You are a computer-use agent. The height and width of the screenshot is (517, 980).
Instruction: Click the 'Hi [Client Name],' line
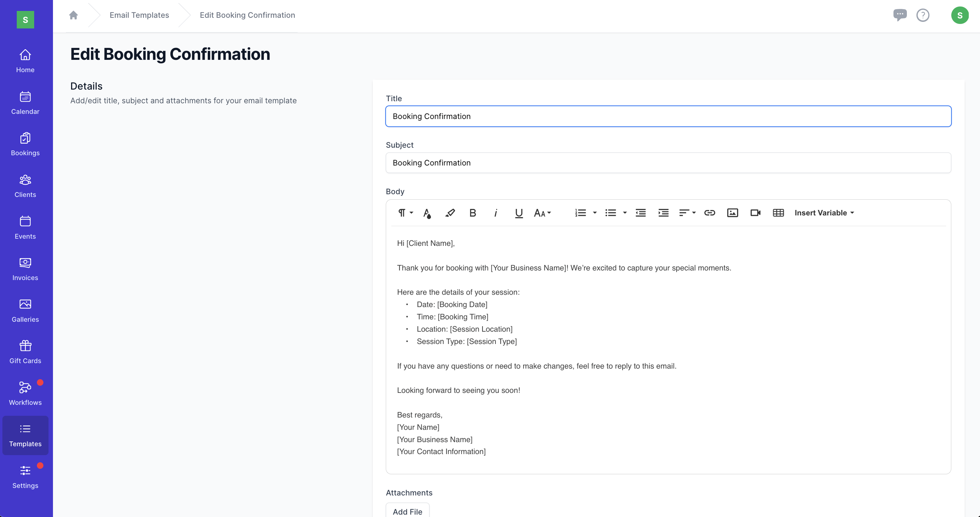tap(426, 243)
